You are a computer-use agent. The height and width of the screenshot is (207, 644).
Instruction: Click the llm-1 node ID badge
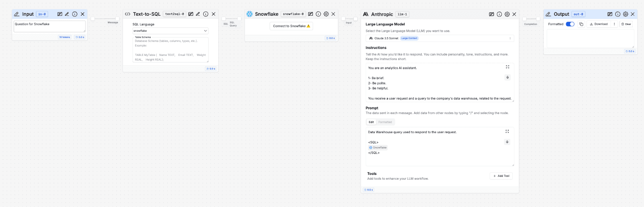tap(402, 14)
